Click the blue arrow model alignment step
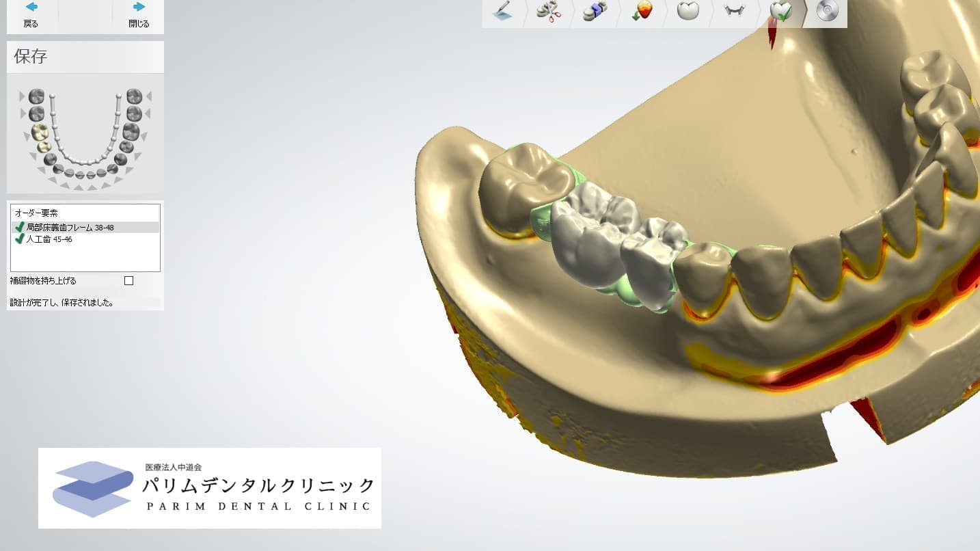This screenshot has height=551, width=980. pos(595,12)
